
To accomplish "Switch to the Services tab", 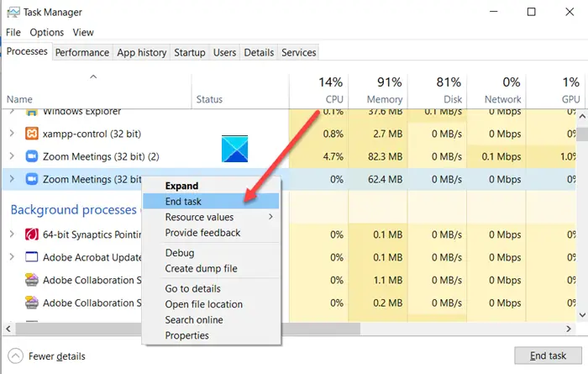I will click(x=299, y=52).
